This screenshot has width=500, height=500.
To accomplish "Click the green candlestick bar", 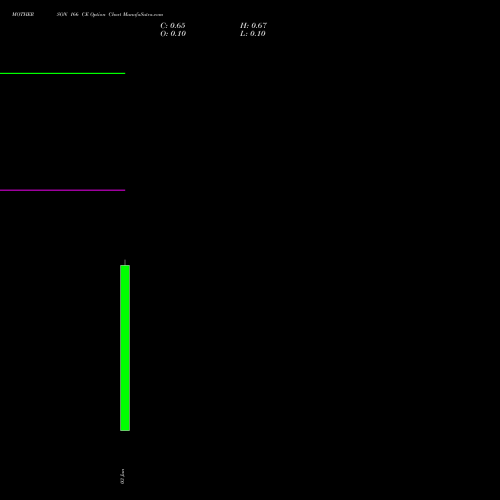I will 125,348.
